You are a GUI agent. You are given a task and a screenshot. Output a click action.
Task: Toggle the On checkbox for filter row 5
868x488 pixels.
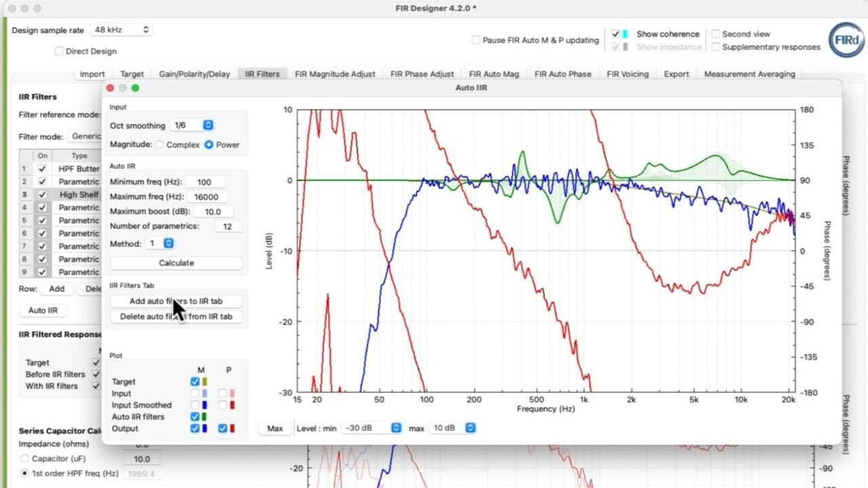[43, 220]
